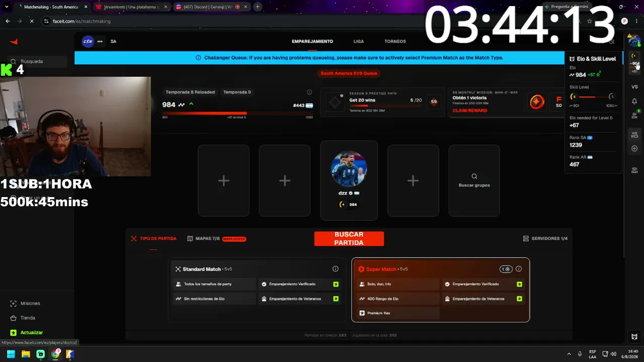Open the dzz player avatar
This screenshot has height=362, width=644.
click(x=349, y=169)
